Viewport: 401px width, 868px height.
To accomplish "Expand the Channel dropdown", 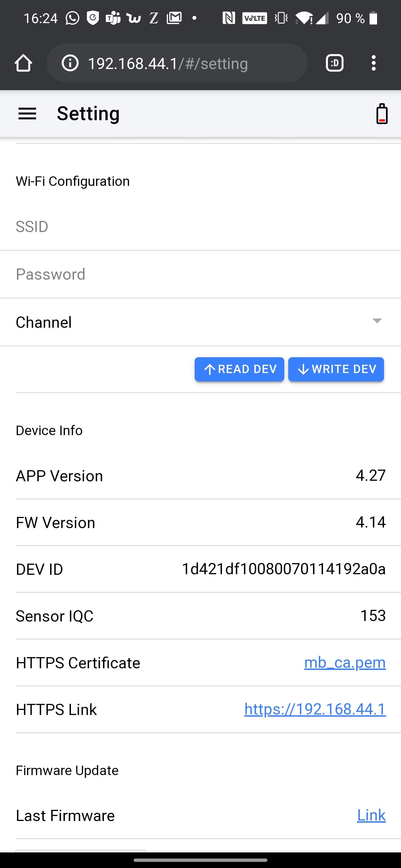I will (x=377, y=321).
